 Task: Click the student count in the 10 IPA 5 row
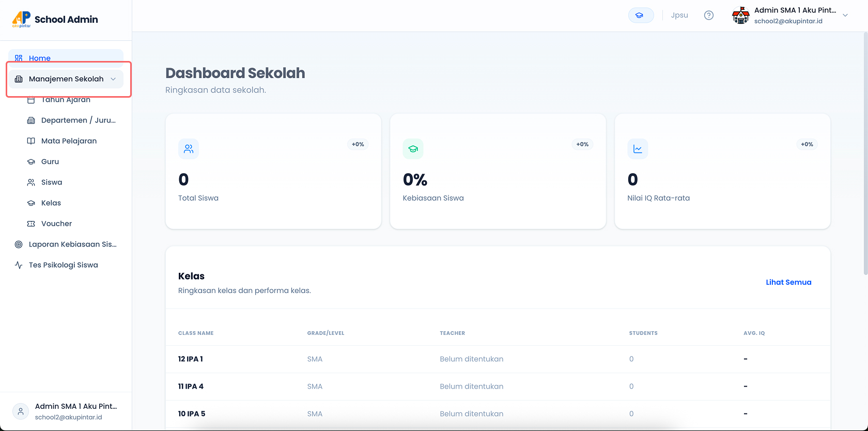(x=631, y=414)
